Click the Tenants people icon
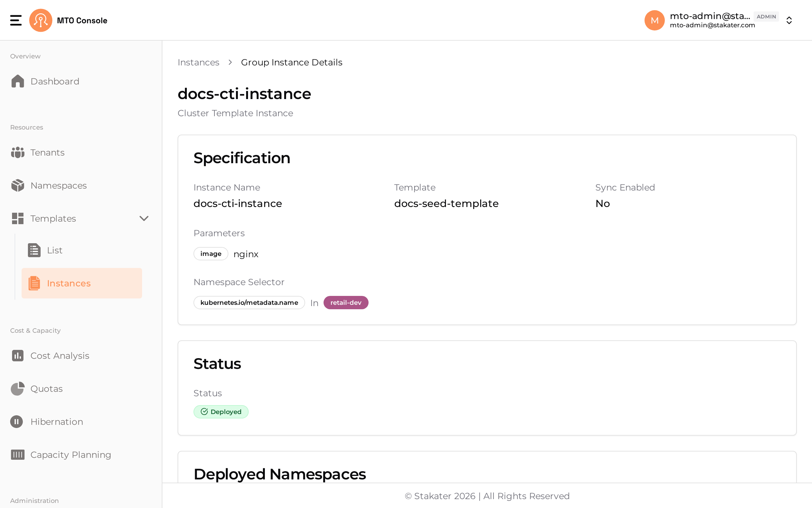 click(x=17, y=152)
